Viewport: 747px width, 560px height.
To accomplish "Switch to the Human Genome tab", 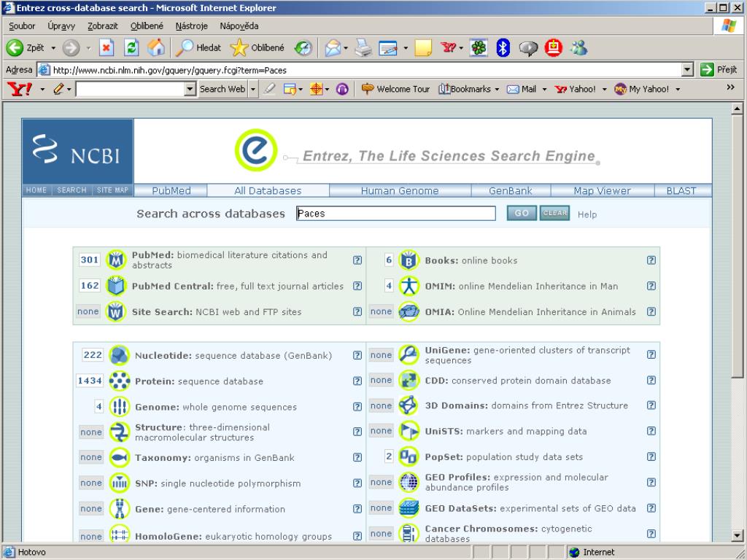I will point(400,190).
